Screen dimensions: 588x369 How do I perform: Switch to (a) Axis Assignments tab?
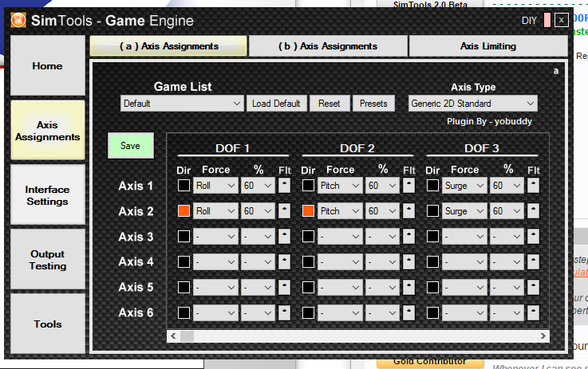click(x=168, y=46)
